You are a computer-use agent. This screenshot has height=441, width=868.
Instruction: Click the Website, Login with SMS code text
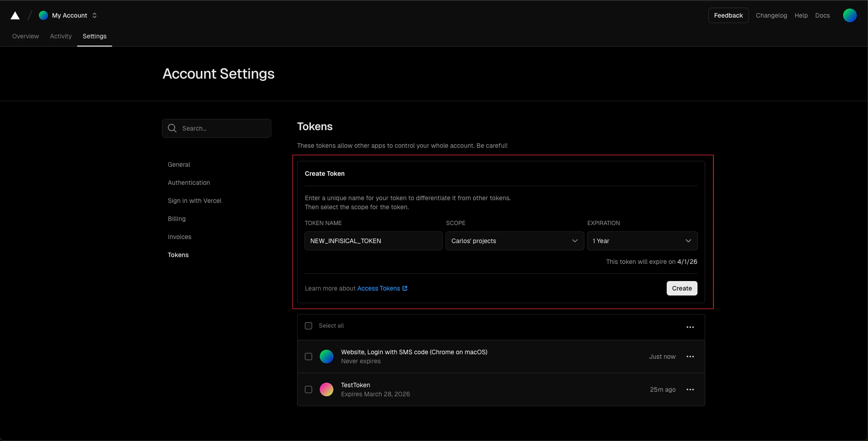[x=414, y=352]
